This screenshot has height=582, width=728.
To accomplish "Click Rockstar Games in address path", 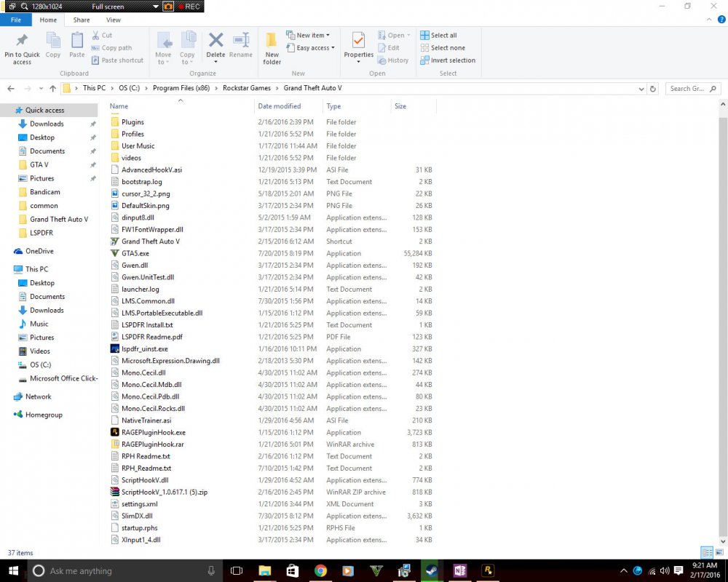I will pyautogui.click(x=247, y=88).
